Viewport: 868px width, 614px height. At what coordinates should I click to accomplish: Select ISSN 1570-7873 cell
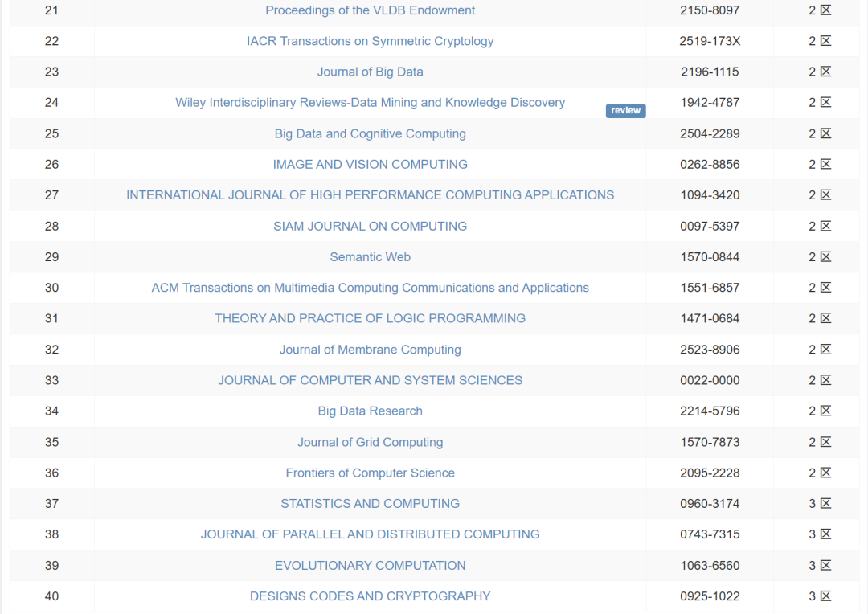click(x=710, y=442)
